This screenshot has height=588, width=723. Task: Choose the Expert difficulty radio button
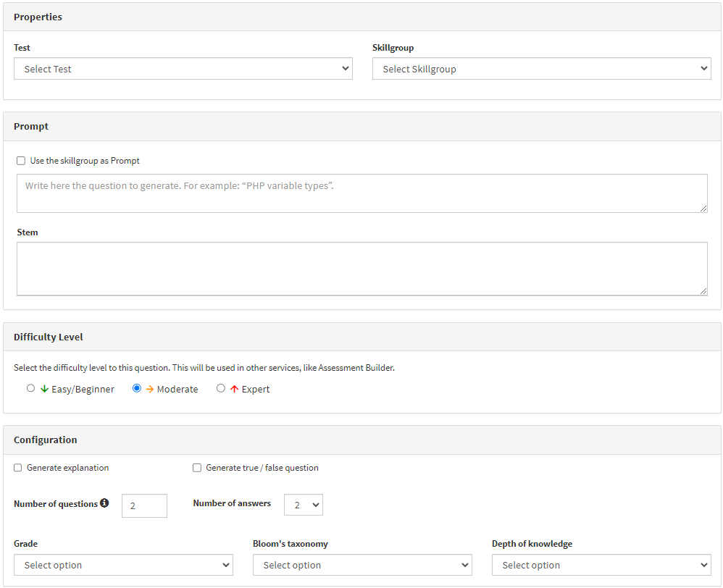point(221,388)
